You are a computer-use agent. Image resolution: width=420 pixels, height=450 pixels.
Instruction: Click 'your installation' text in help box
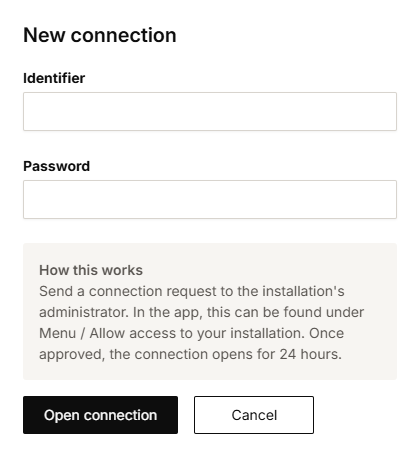coord(250,334)
